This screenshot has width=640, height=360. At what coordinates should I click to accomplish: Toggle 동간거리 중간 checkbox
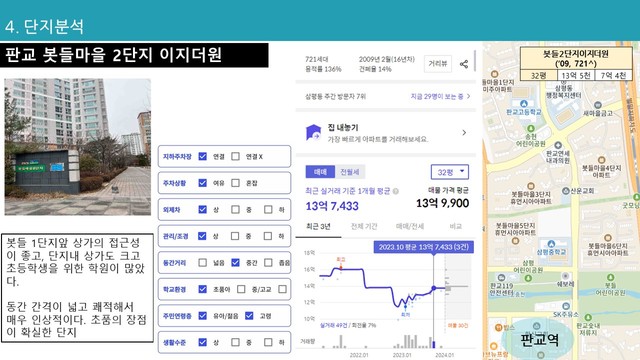[236, 262]
